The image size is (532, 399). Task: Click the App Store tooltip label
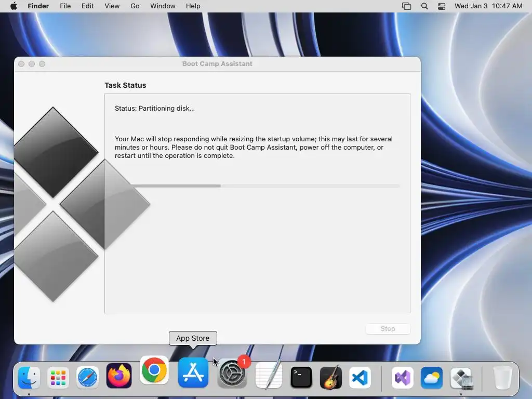193,338
